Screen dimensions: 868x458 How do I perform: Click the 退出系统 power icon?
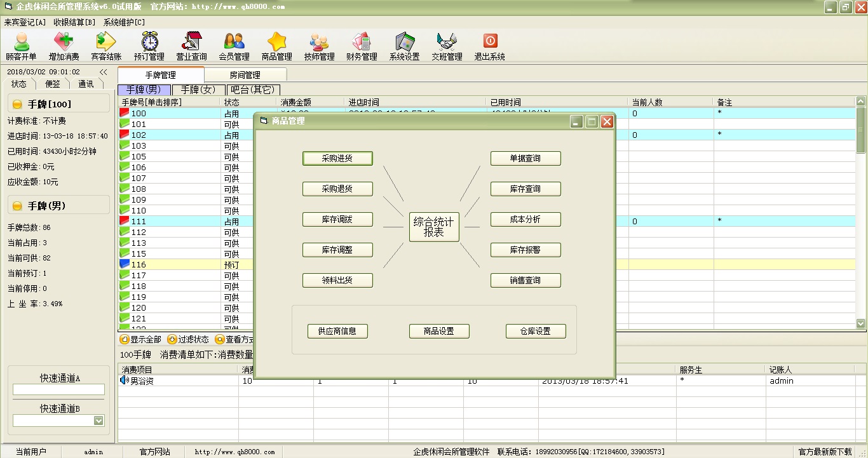point(490,43)
